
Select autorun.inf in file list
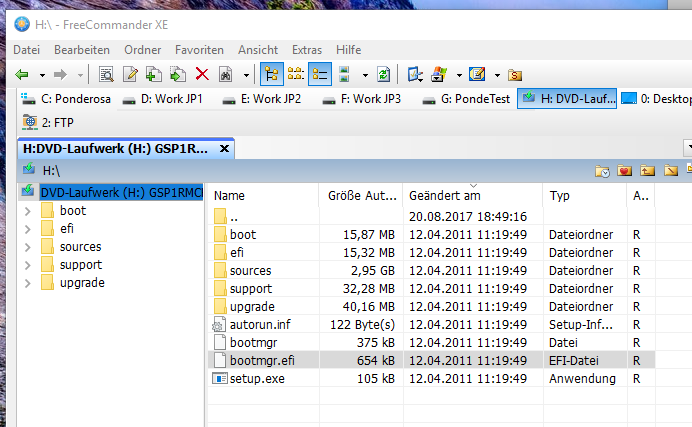point(431,325)
